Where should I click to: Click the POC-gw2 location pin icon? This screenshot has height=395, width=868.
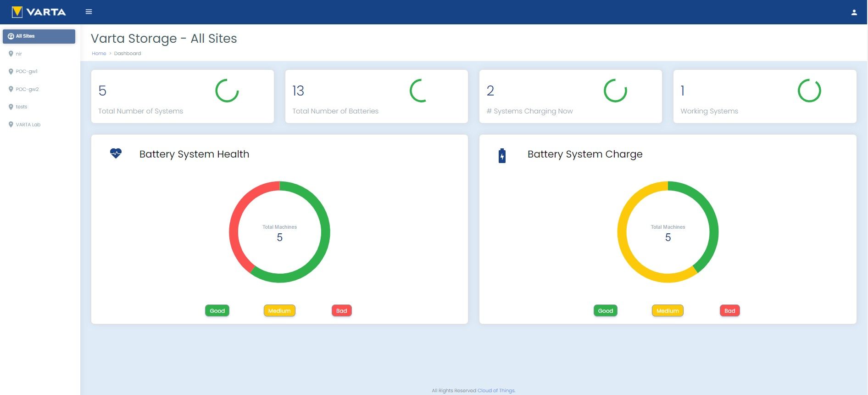11,89
